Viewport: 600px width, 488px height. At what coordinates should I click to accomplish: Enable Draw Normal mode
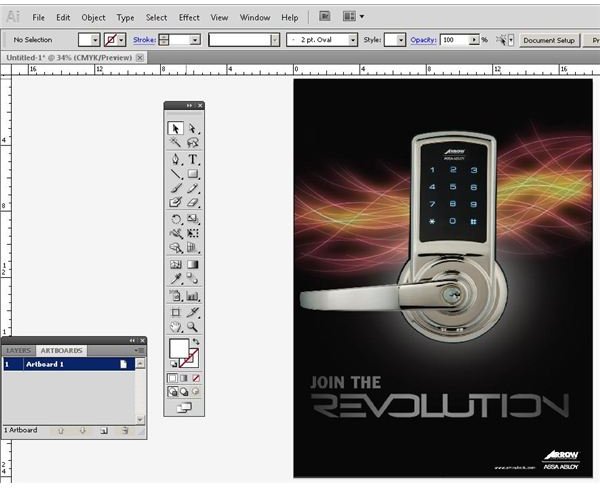(x=173, y=392)
